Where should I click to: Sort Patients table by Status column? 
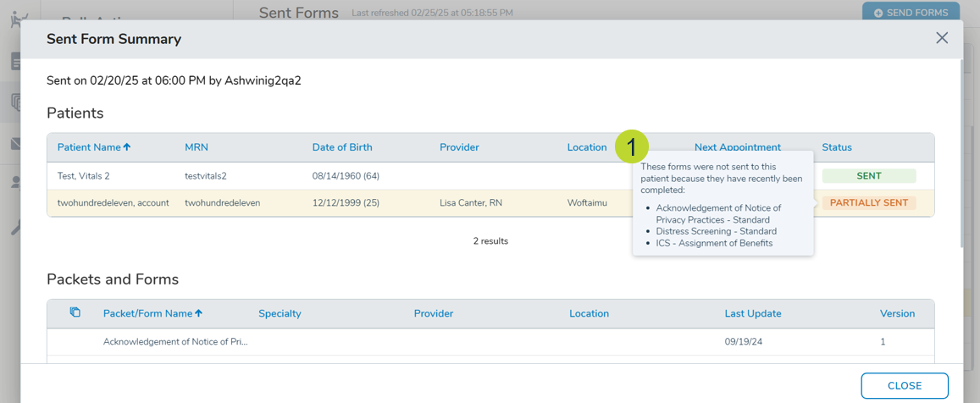(x=836, y=147)
